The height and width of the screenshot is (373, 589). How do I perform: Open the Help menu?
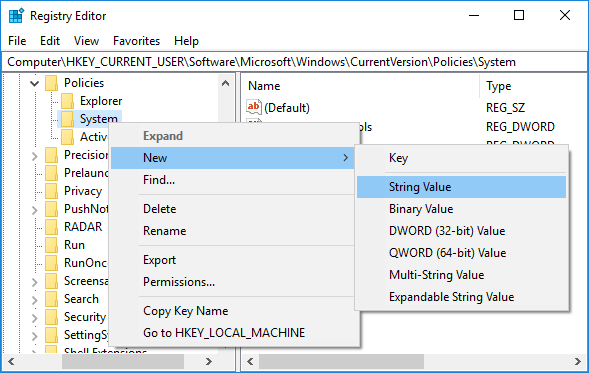pyautogui.click(x=186, y=41)
